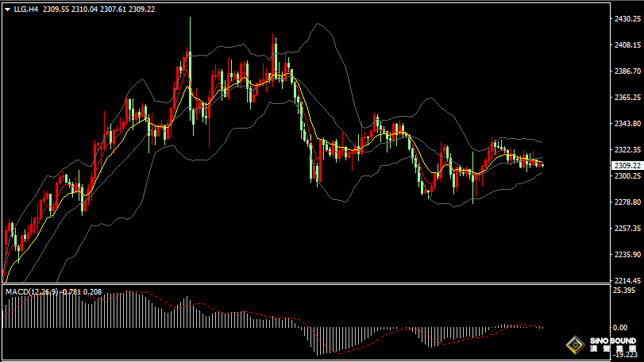644x362 pixels.
Task: Click the 2386.70 price axis label
Action: 627,71
